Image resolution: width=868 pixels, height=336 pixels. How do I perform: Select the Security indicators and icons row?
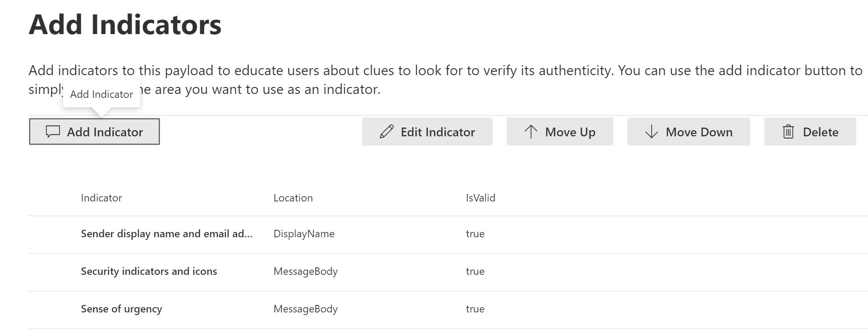(x=149, y=271)
